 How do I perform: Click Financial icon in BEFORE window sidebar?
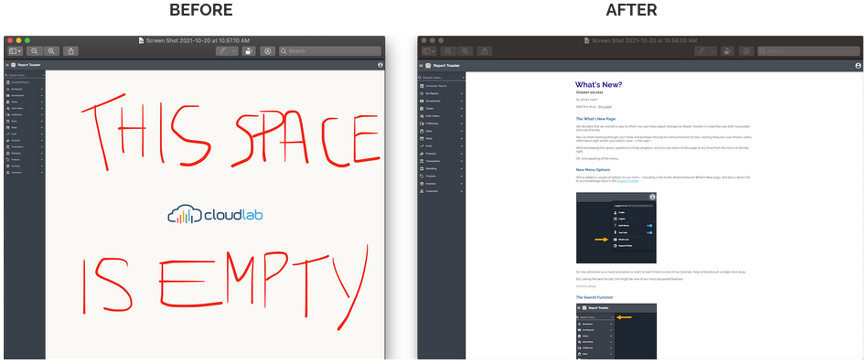click(7, 141)
